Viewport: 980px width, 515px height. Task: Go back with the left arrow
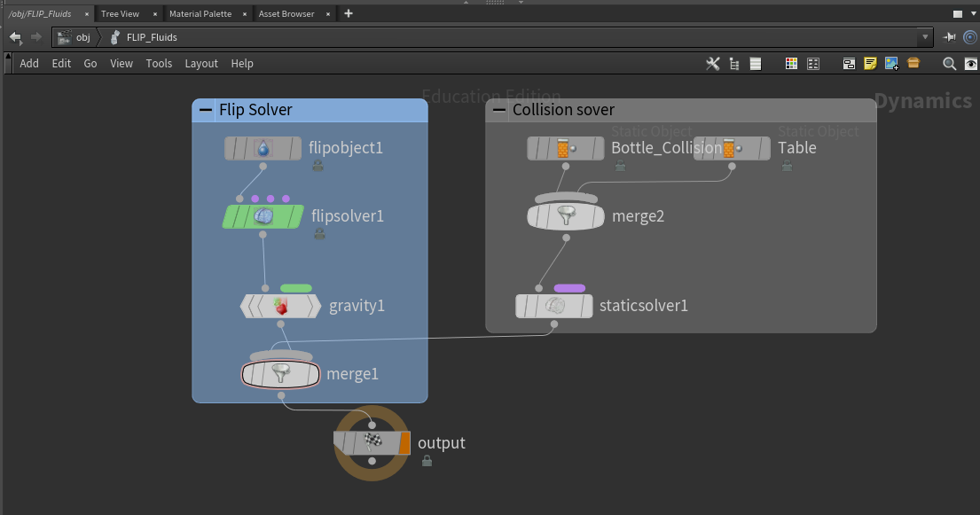tap(16, 37)
